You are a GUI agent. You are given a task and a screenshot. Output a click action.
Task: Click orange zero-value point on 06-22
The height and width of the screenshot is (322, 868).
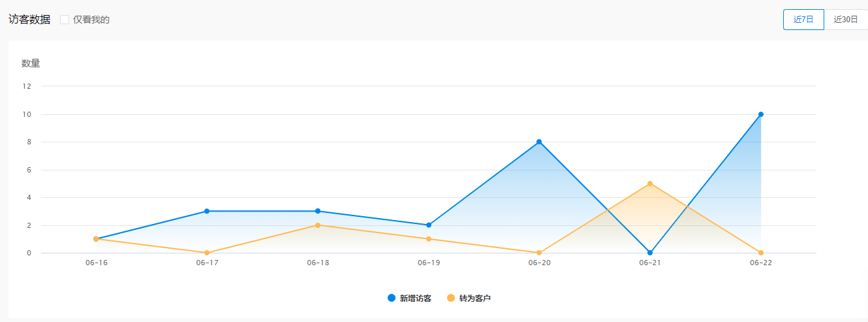coord(761,253)
